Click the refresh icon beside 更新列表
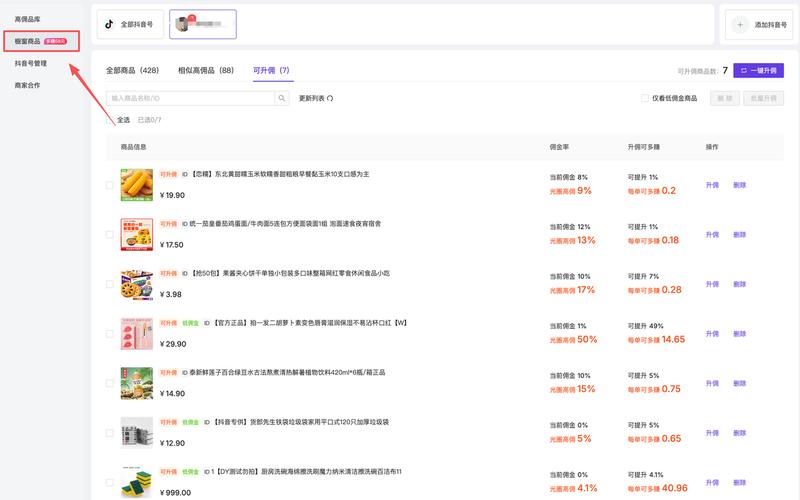This screenshot has width=800, height=500. [x=330, y=98]
